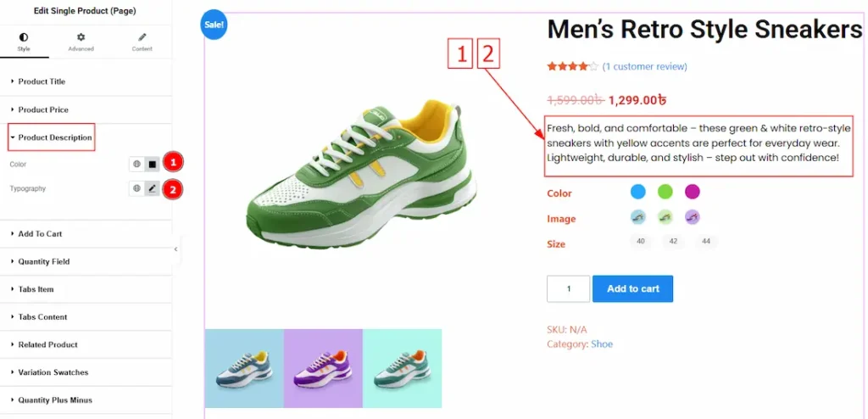This screenshot has width=868, height=419.
Task: Select size 40 option
Action: (x=640, y=242)
